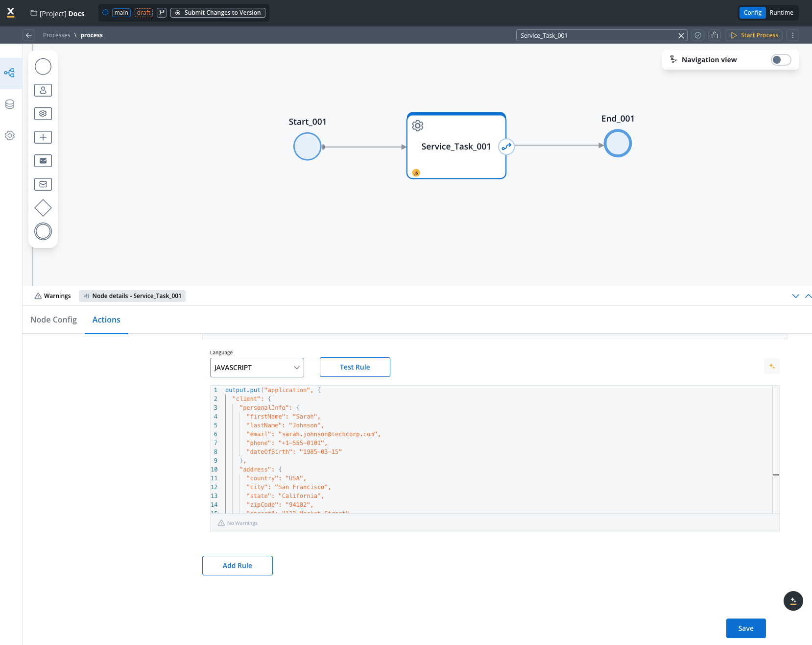
Task: Click into the Service_Task_001 search input
Action: 597,35
